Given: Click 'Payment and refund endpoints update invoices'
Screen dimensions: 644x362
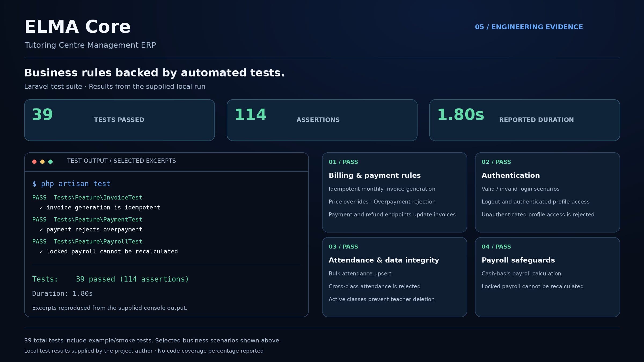Looking at the screenshot, I should (392, 215).
